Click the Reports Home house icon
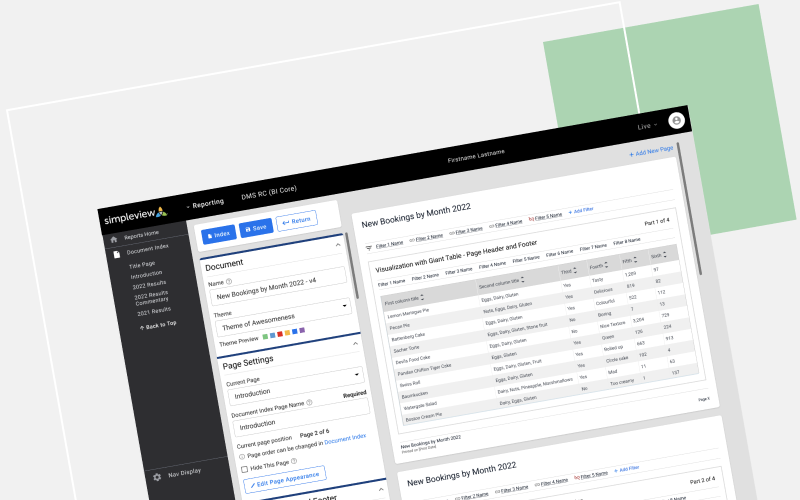 [x=114, y=239]
